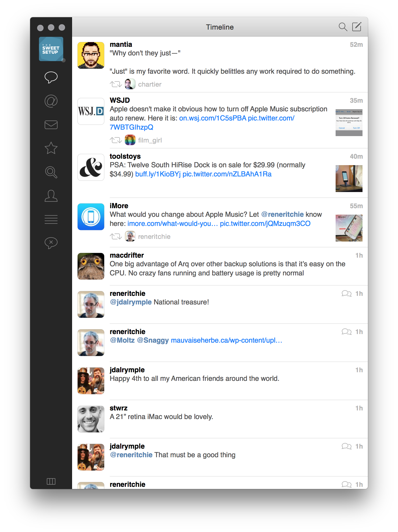The height and width of the screenshot is (532, 398).
Task: Click the 'mantia' username
Action: [x=121, y=45]
